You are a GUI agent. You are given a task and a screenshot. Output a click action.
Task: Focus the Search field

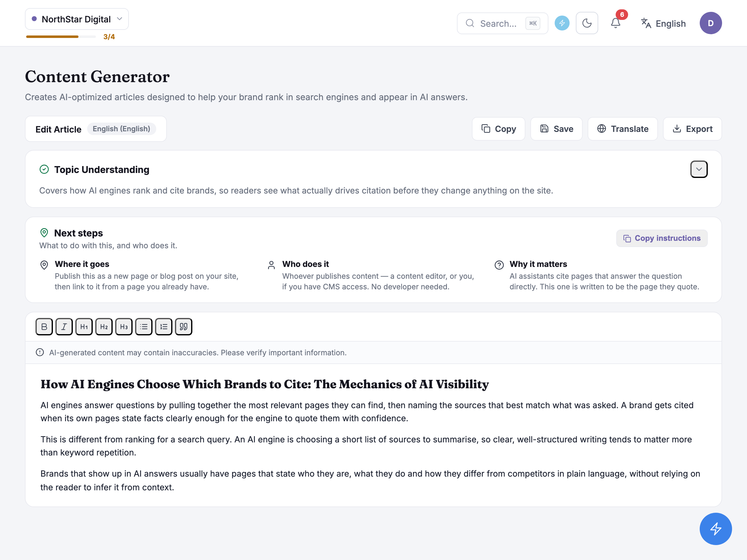point(502,23)
